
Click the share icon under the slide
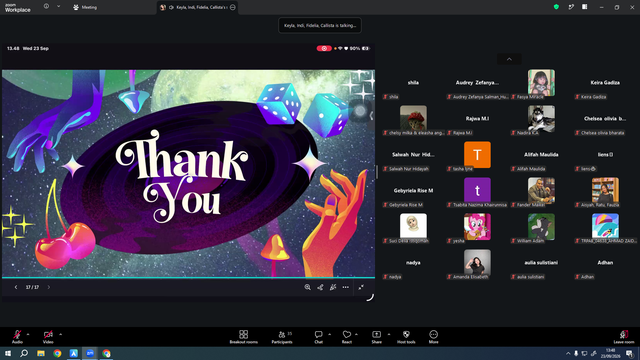point(320,287)
